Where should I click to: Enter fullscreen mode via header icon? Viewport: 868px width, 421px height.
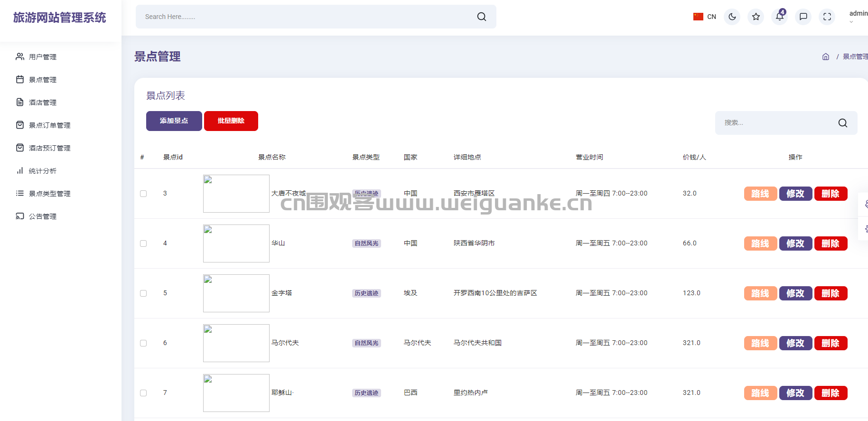pyautogui.click(x=827, y=17)
